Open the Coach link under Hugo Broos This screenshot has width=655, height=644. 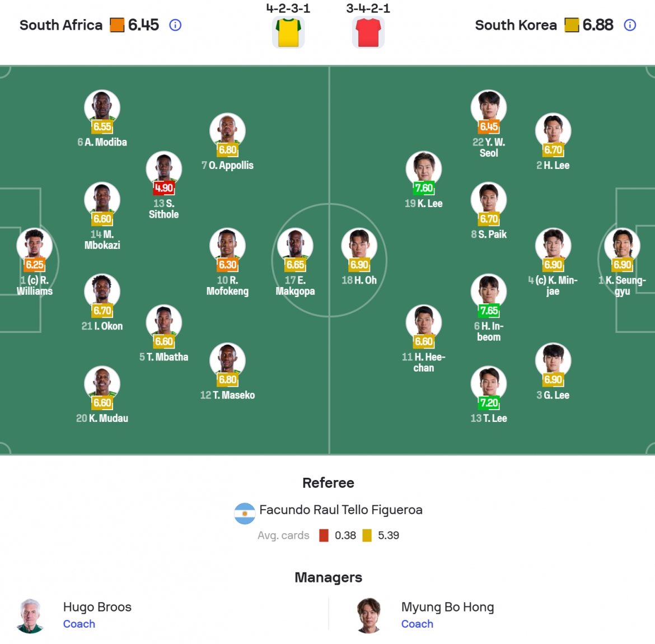click(x=79, y=624)
